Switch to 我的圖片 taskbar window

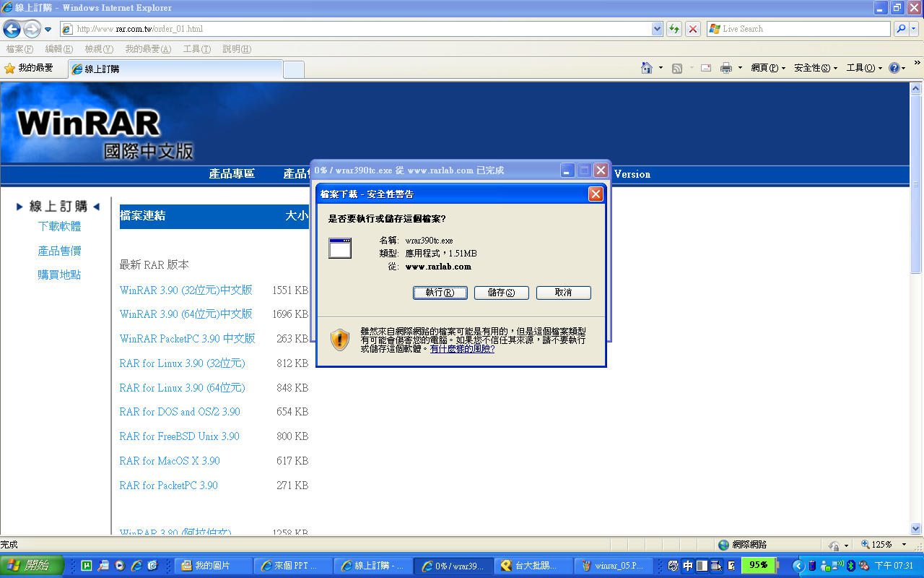pyautogui.click(x=212, y=566)
